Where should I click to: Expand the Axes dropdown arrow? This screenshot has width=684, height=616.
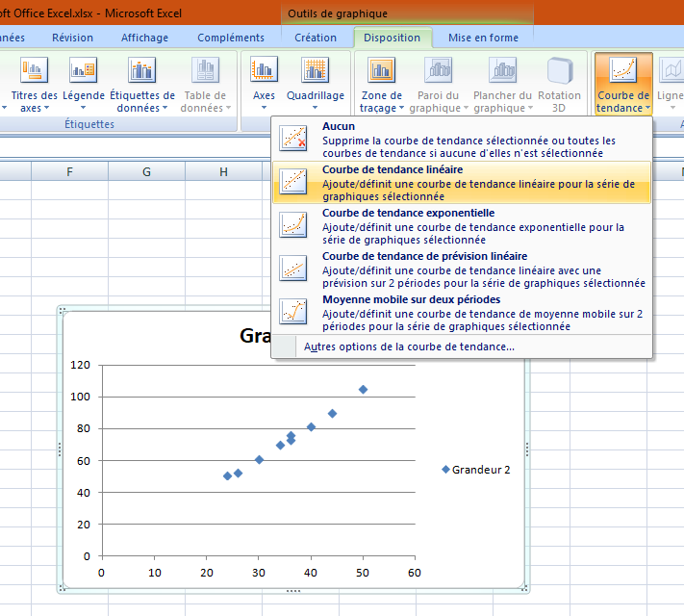[x=264, y=108]
